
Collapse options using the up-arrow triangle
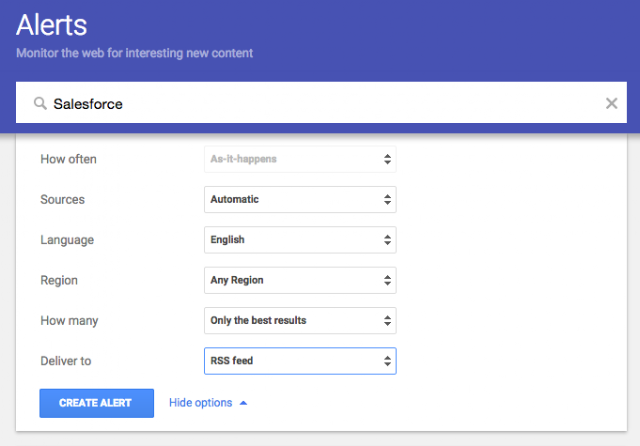click(244, 403)
